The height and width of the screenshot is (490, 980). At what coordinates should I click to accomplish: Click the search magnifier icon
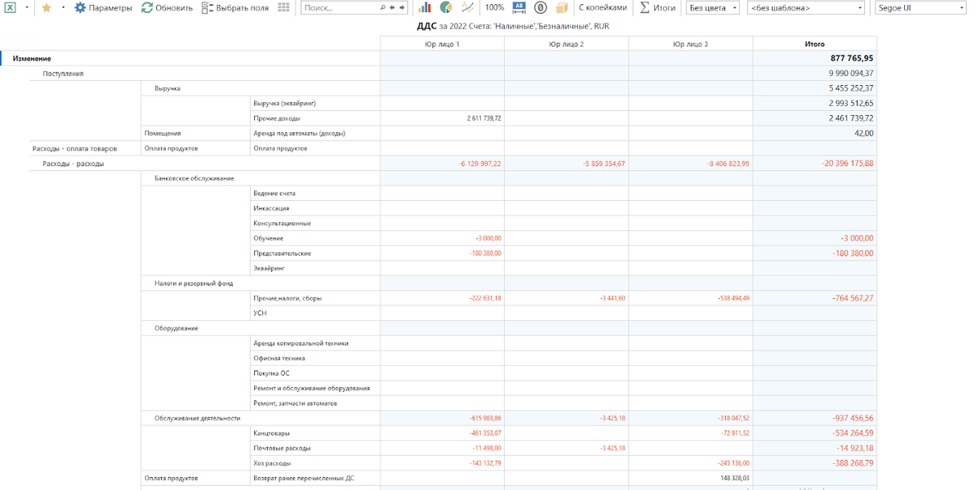pos(383,7)
